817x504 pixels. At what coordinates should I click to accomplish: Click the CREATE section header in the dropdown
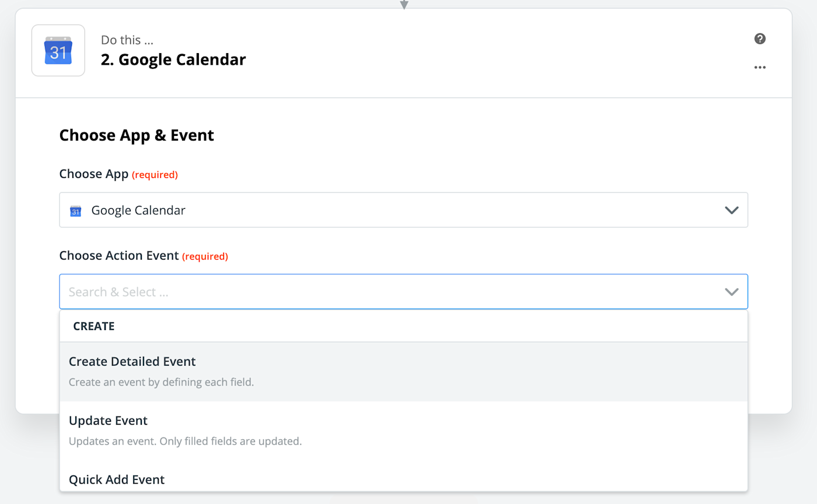(x=94, y=326)
